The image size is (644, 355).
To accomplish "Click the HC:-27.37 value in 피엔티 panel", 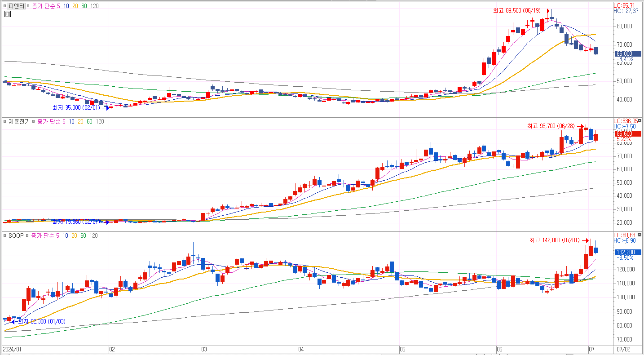I will (626, 11).
